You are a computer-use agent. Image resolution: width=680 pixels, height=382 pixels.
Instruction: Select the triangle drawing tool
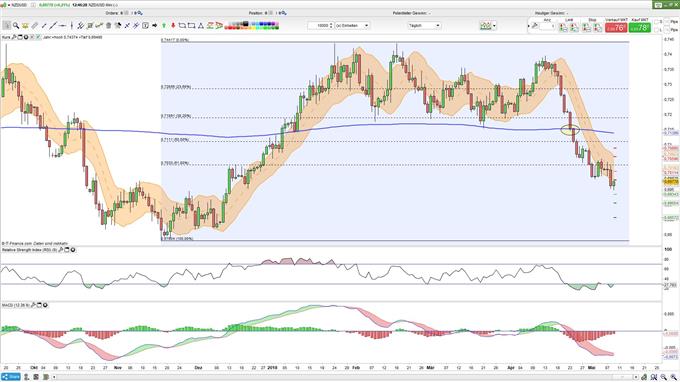(201, 26)
